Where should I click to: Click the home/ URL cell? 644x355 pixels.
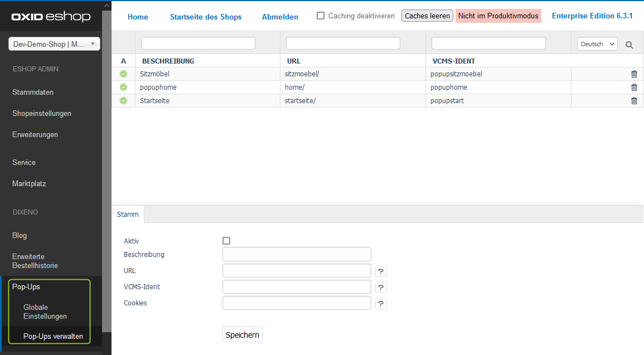(294, 87)
